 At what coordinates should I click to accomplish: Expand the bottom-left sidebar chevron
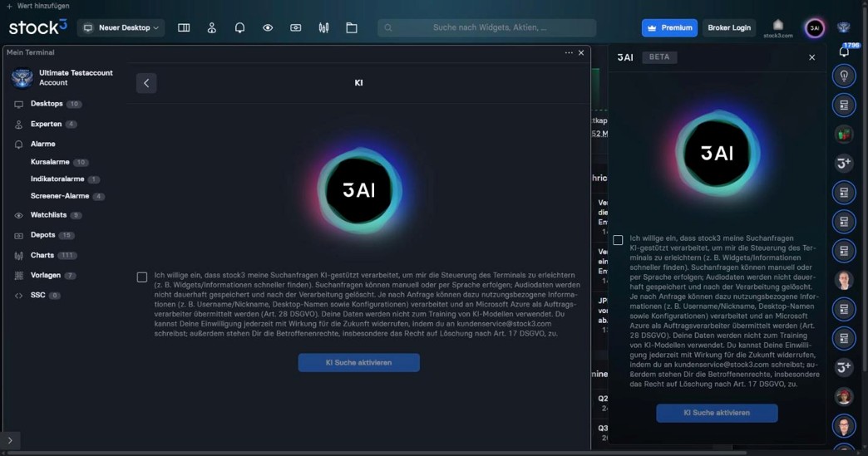pos(10,440)
